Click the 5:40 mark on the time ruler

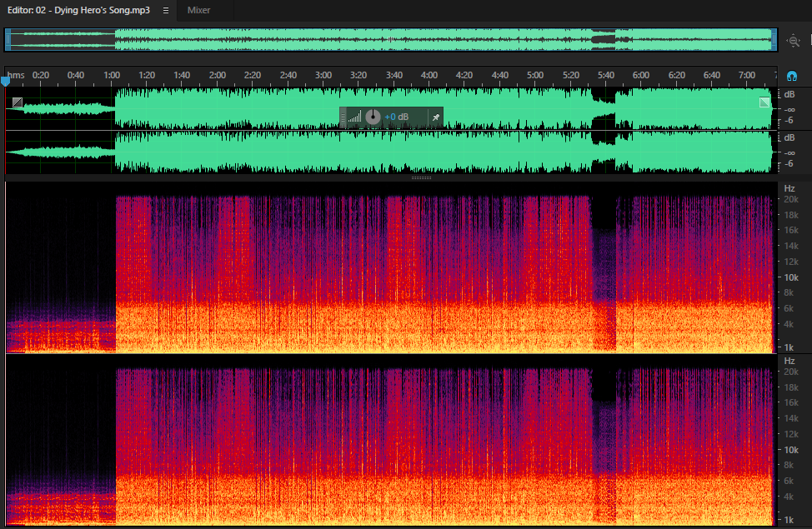[x=605, y=75]
